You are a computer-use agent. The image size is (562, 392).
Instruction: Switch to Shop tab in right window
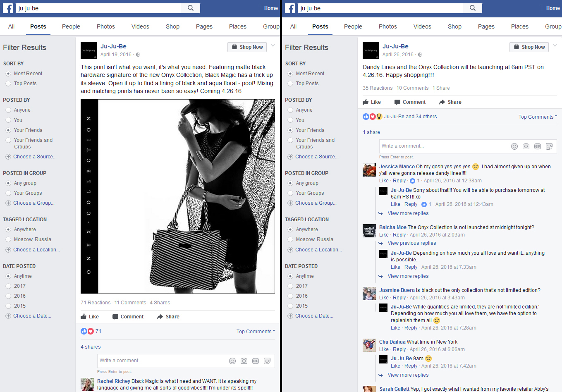pyautogui.click(x=454, y=26)
